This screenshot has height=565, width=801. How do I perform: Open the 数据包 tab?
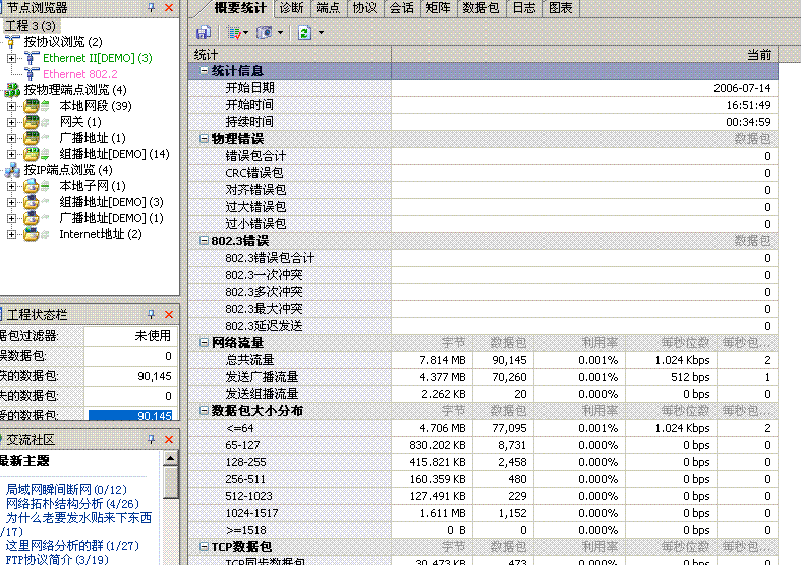click(481, 8)
